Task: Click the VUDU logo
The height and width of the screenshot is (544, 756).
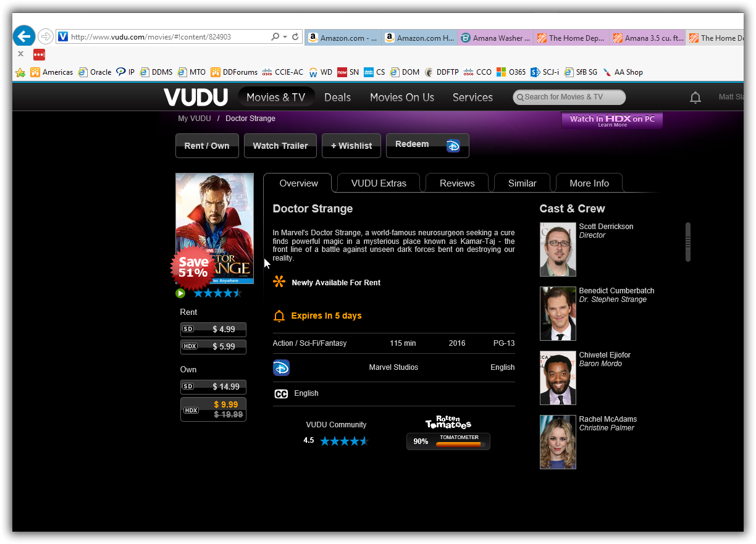Action: [x=195, y=97]
